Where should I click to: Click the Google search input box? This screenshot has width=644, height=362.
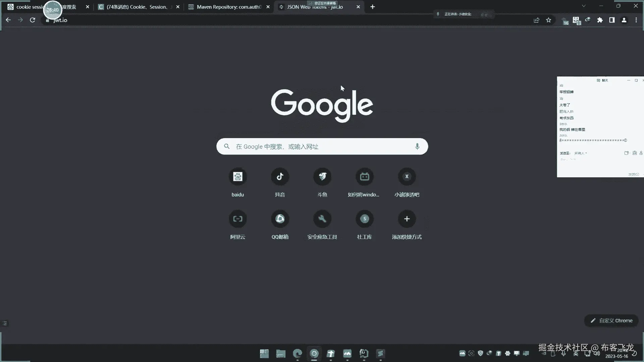pos(322,146)
